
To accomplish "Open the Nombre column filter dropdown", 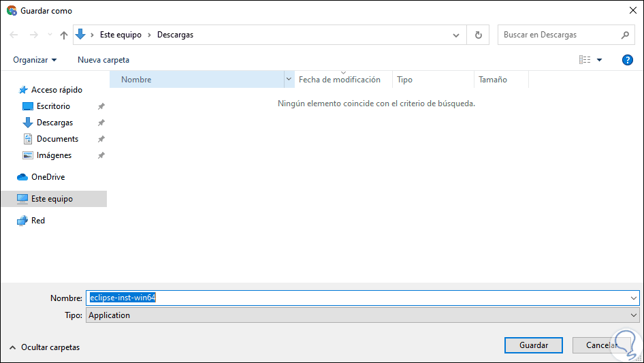I will tap(289, 80).
